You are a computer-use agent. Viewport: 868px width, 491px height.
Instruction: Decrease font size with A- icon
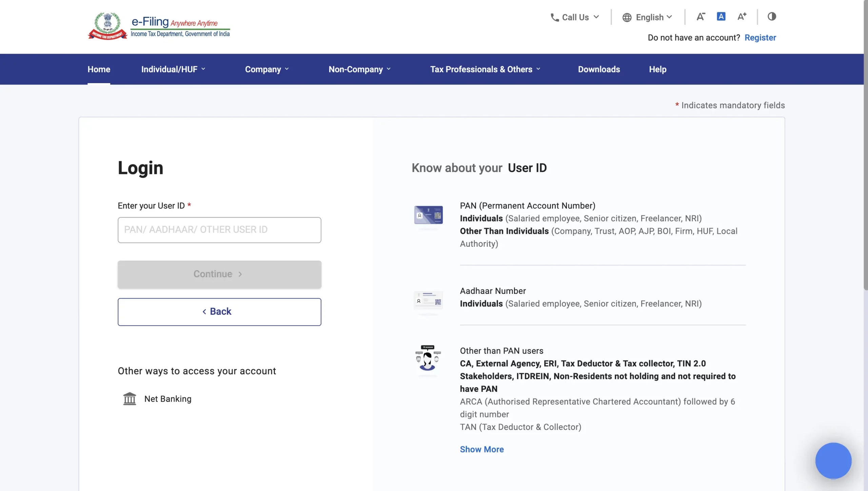coord(701,17)
